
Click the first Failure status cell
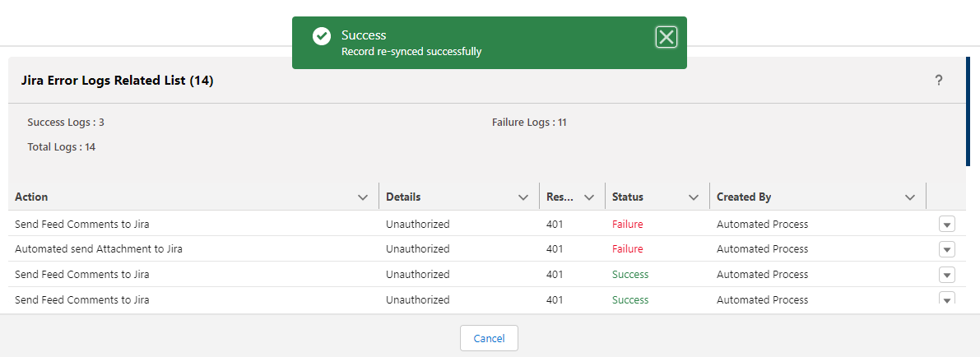point(628,224)
